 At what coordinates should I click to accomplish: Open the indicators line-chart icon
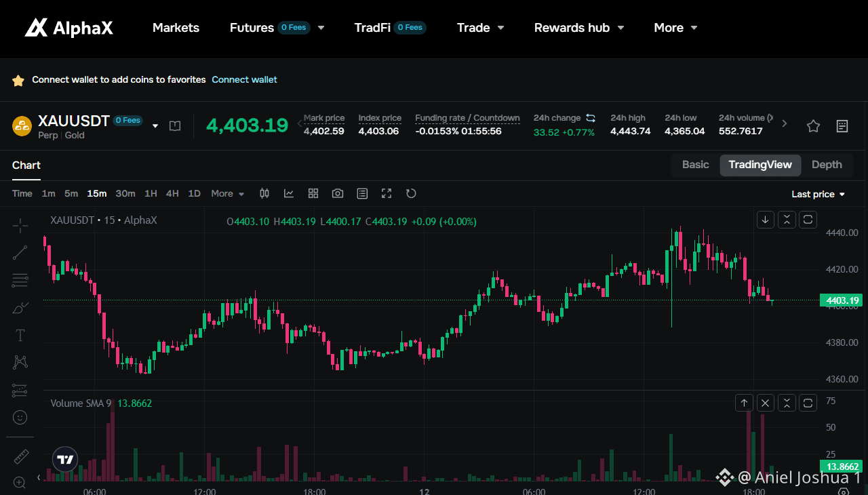pyautogui.click(x=289, y=193)
